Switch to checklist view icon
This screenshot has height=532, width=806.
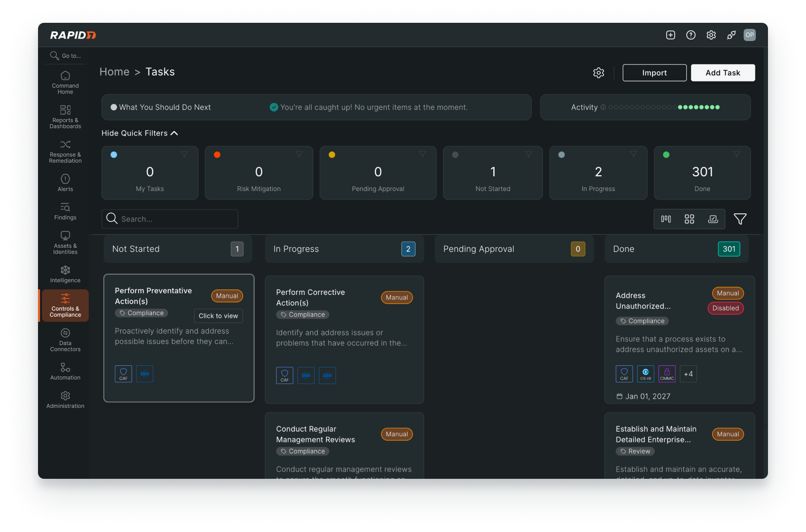coord(713,219)
